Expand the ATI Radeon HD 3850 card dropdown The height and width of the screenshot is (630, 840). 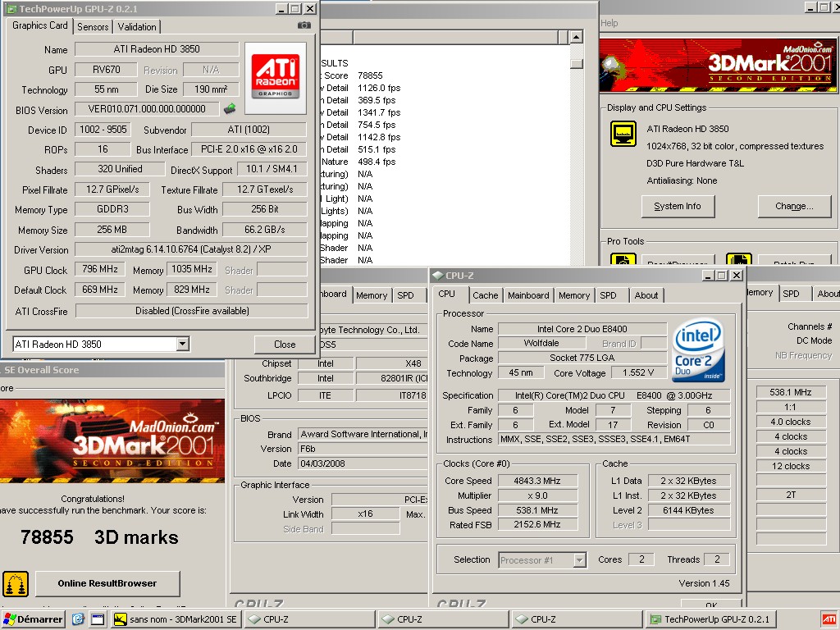click(x=183, y=344)
